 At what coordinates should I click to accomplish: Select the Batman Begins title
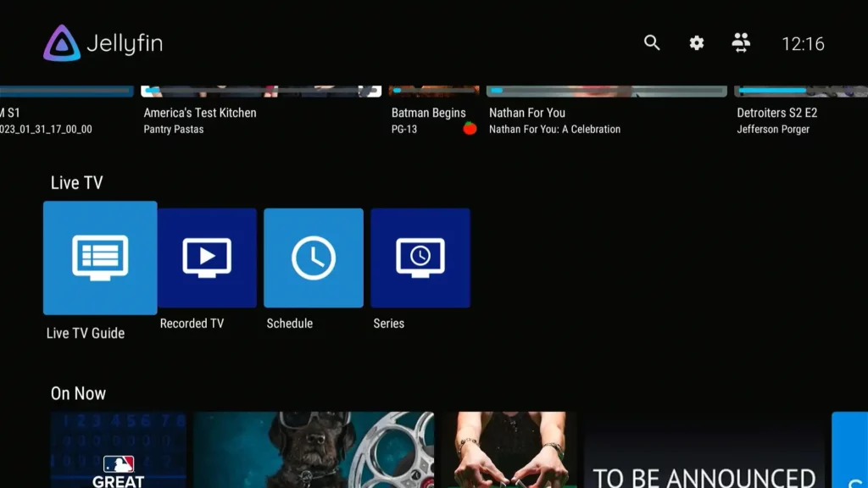click(x=428, y=113)
